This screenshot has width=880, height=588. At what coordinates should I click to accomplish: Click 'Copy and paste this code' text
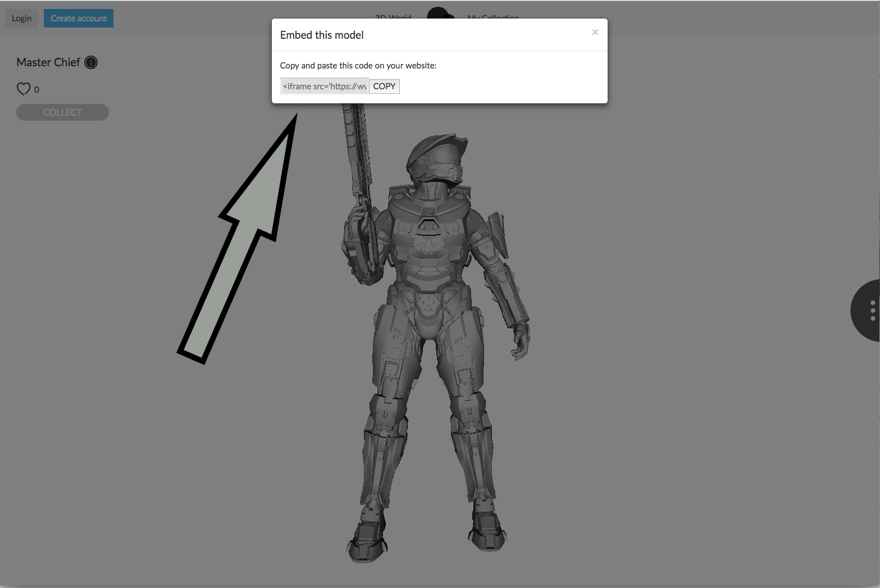(x=358, y=66)
